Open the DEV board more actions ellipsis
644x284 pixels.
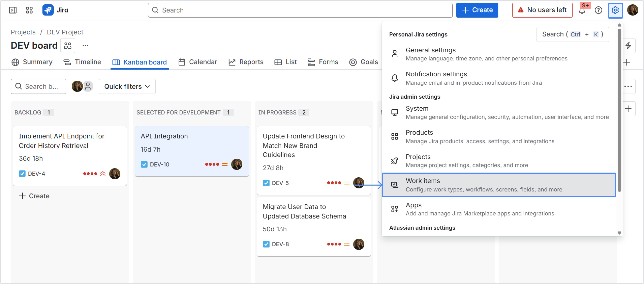[x=85, y=46]
